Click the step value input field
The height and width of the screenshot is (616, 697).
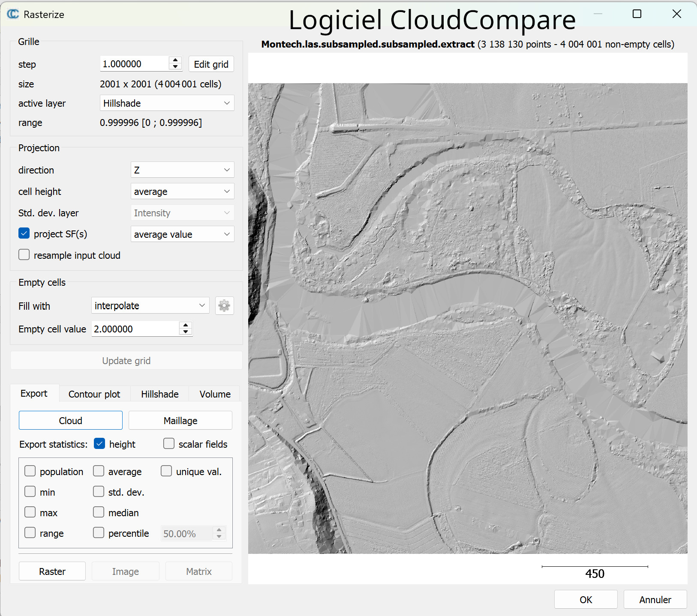click(135, 64)
